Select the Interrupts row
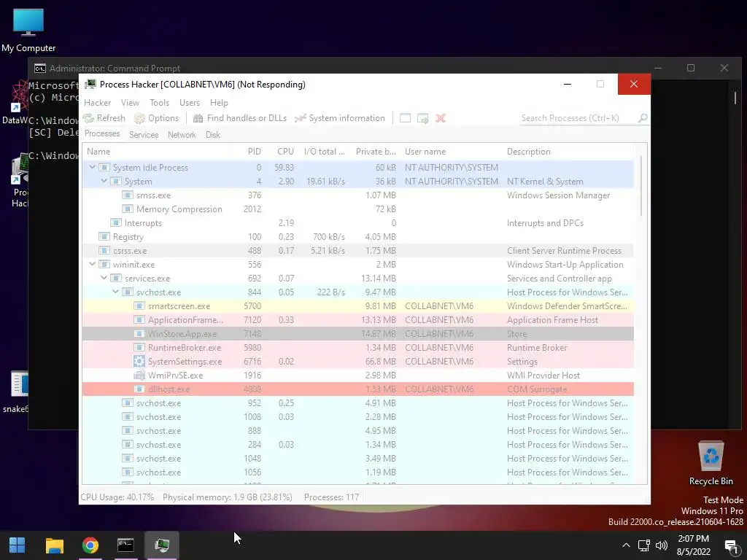 (x=358, y=223)
